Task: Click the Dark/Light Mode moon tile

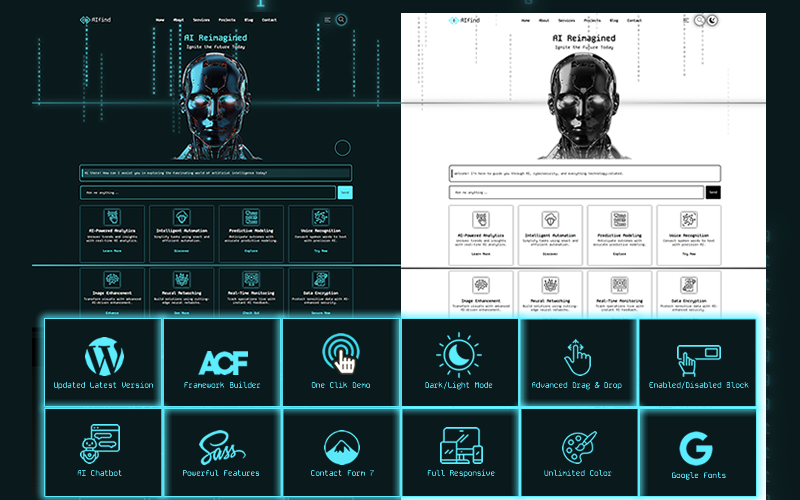Action: (x=459, y=355)
